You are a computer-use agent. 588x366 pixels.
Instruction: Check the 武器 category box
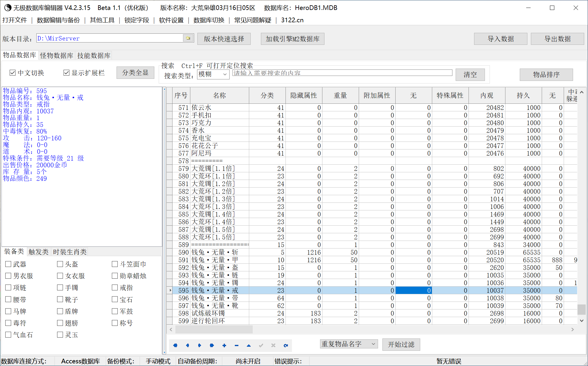[8, 264]
